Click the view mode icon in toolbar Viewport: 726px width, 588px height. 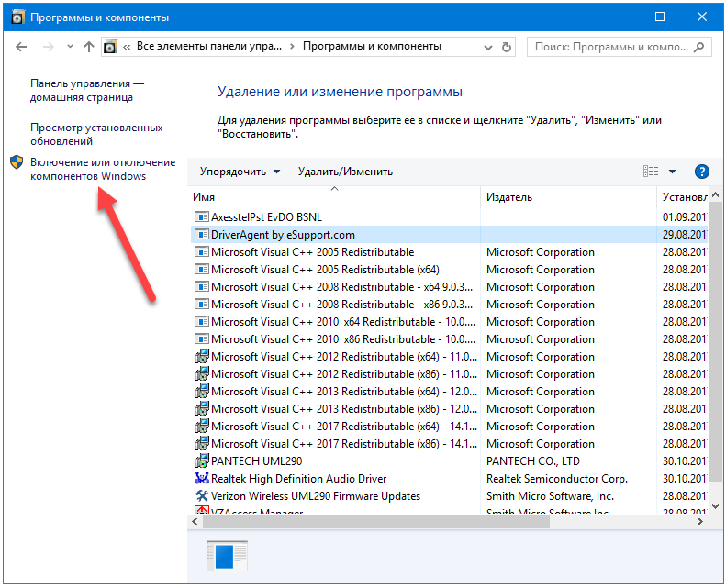pyautogui.click(x=651, y=172)
